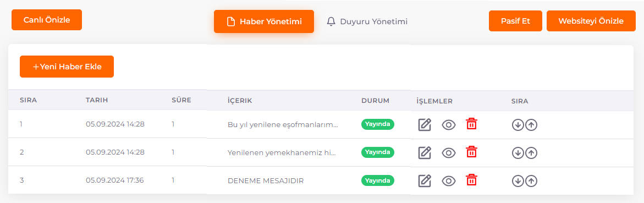Move row 2 up with the arrow

click(x=531, y=153)
